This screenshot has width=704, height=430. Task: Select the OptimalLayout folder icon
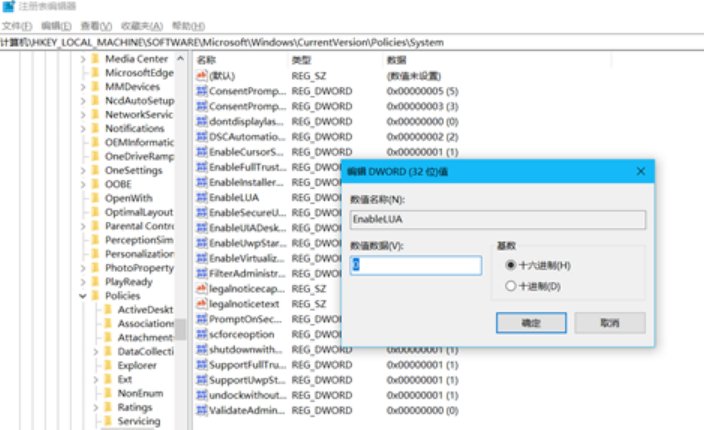[x=95, y=212]
